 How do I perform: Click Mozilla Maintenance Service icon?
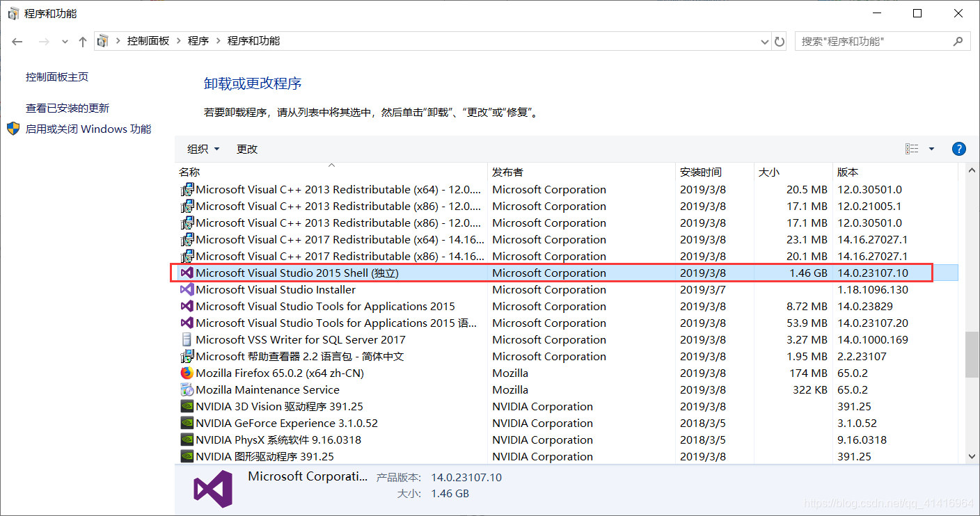point(187,389)
